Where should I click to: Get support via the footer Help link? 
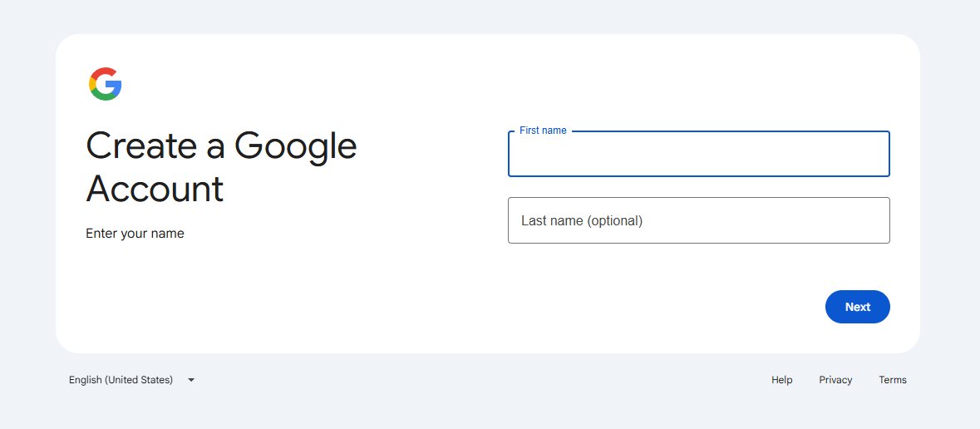(782, 380)
